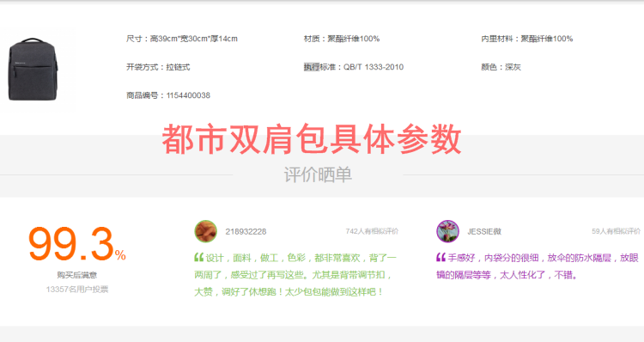This screenshot has height=342, width=644.
Task: Click the 尺寸：高39cm*宽30cm*厚14cm spec
Action: point(181,39)
